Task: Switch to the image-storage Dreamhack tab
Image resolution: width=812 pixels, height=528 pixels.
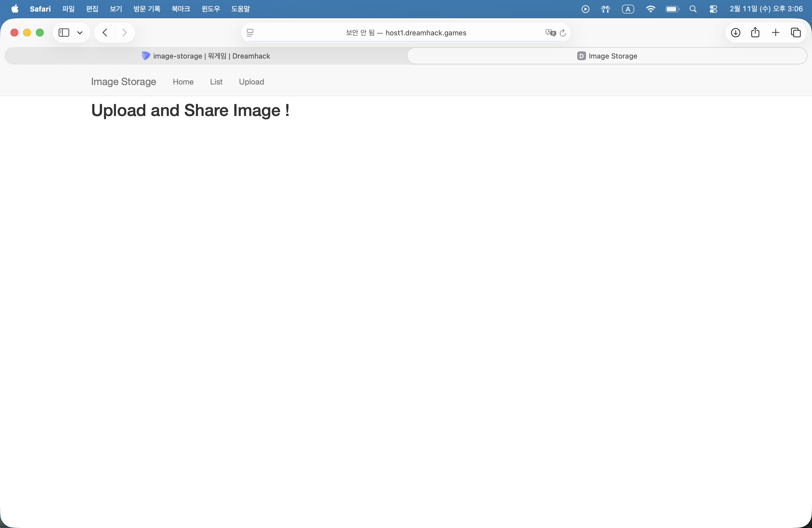Action: 206,56
